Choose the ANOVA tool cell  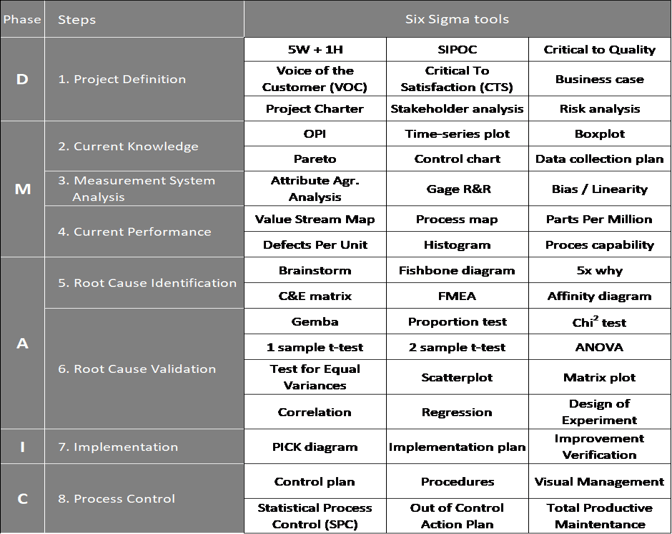click(599, 347)
